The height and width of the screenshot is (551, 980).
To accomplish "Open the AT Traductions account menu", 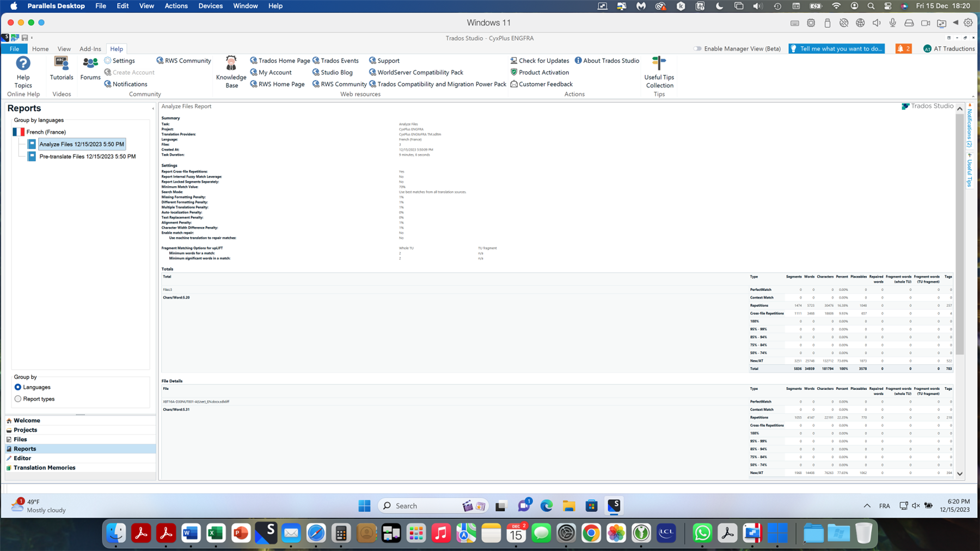I will 949,48.
